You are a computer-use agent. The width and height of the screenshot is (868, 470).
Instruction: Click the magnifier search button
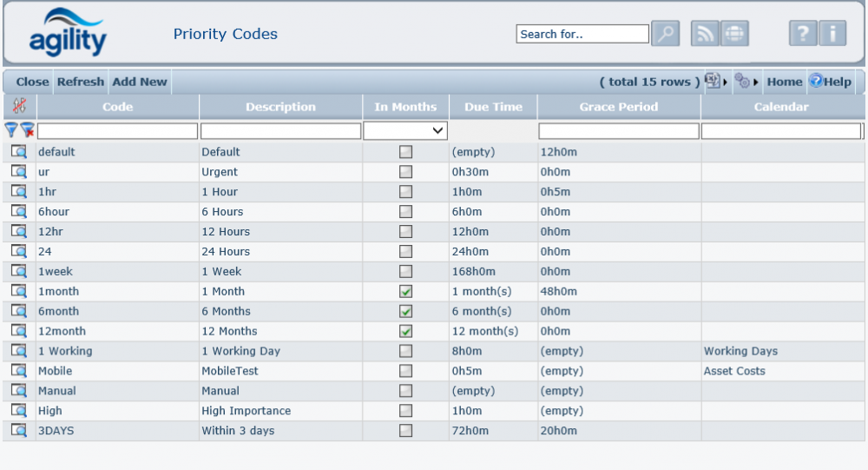665,34
